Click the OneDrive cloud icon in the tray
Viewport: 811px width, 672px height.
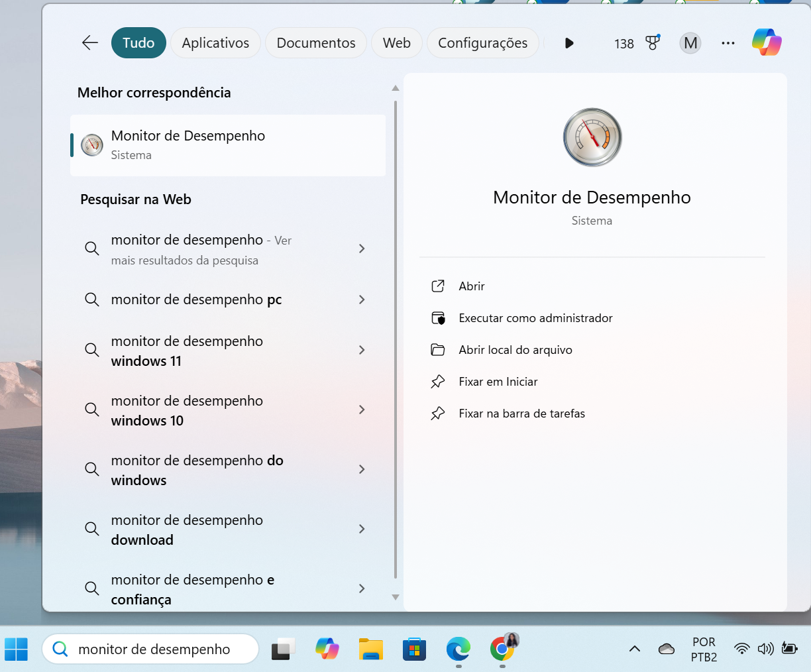666,649
